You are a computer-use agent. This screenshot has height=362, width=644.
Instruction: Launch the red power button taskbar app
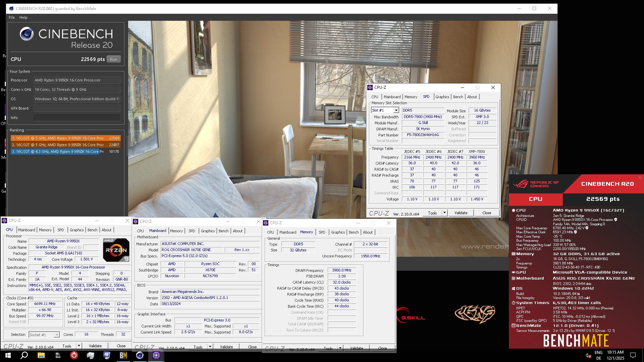[74, 355]
